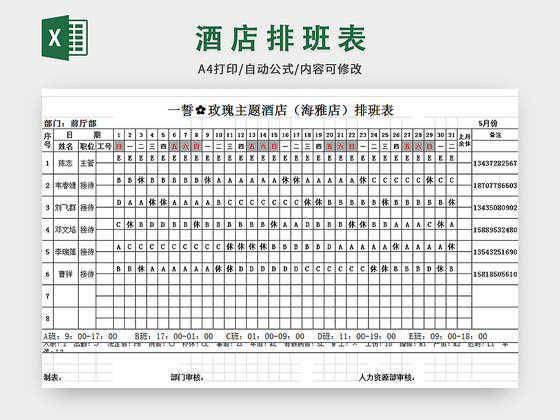Click the green Excel logo icon
The width and height of the screenshot is (560, 420).
(x=65, y=38)
